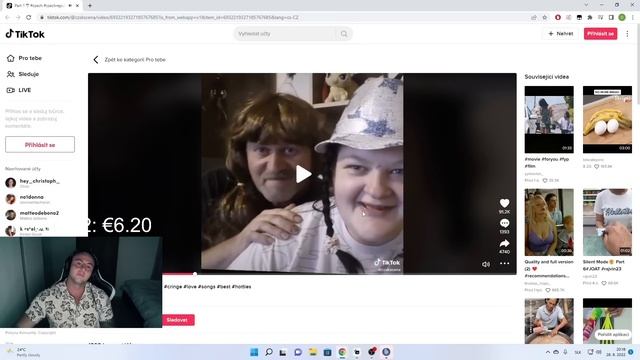Open the Pro tebe feed
The image size is (640, 360).
click(x=24, y=58)
